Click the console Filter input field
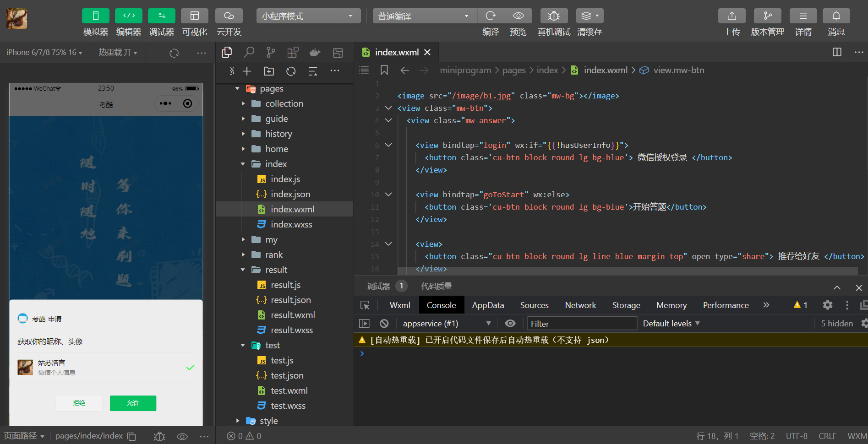The image size is (868, 444). coord(582,324)
